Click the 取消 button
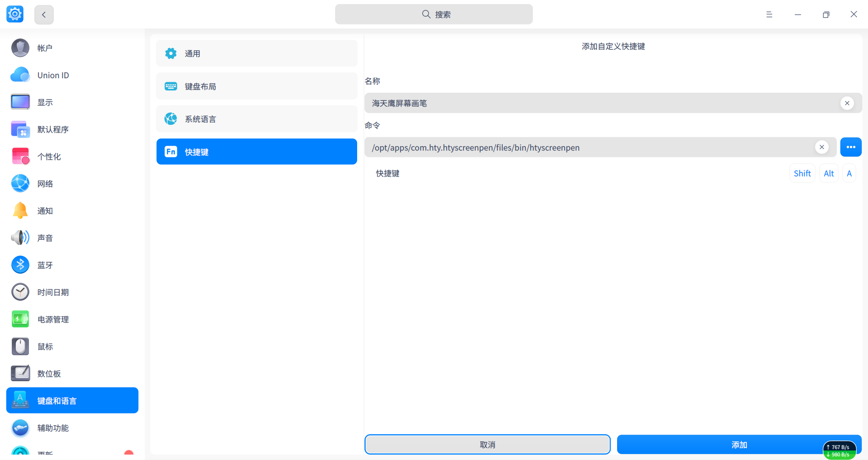 [x=487, y=445]
